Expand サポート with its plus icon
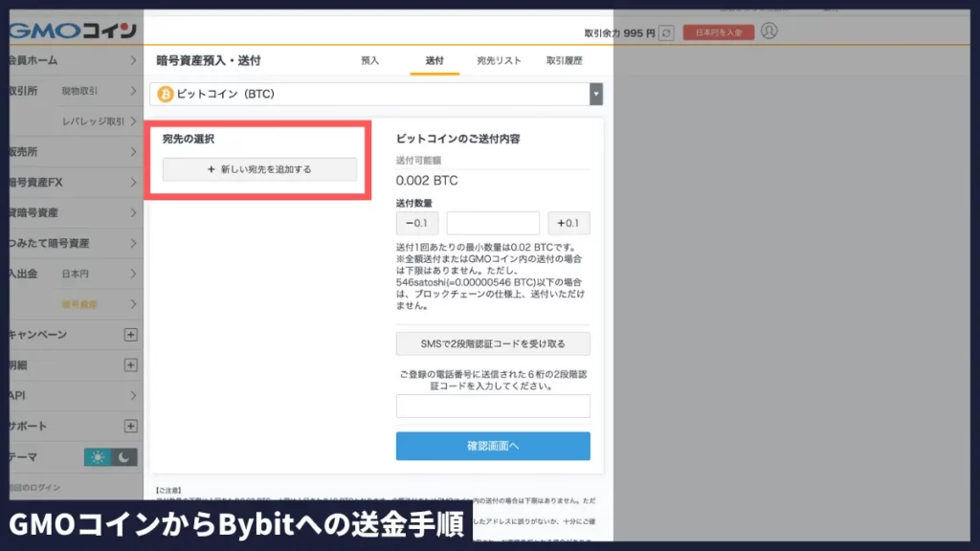The width and height of the screenshot is (980, 551). coord(130,426)
